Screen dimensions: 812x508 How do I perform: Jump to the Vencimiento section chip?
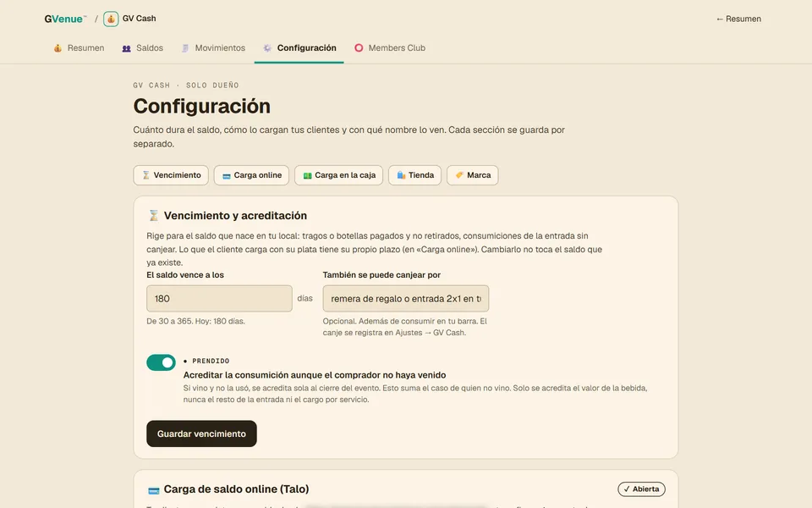(171, 175)
